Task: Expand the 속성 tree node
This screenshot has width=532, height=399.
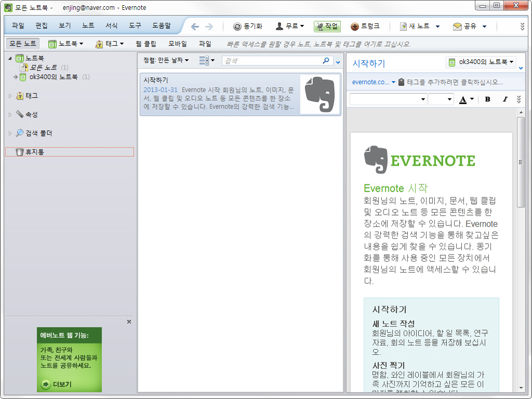Action: (x=10, y=115)
